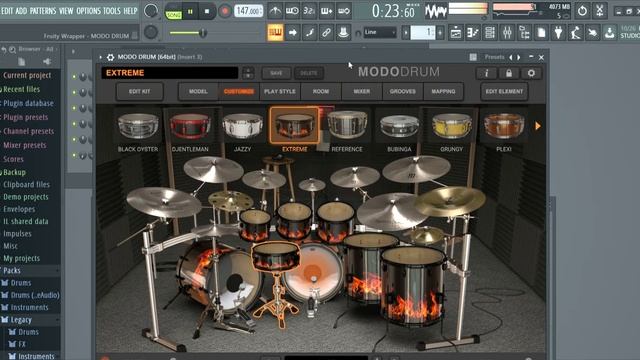Select the GRUNGY snare thumbnail
This screenshot has width=640, height=360.
(x=451, y=127)
